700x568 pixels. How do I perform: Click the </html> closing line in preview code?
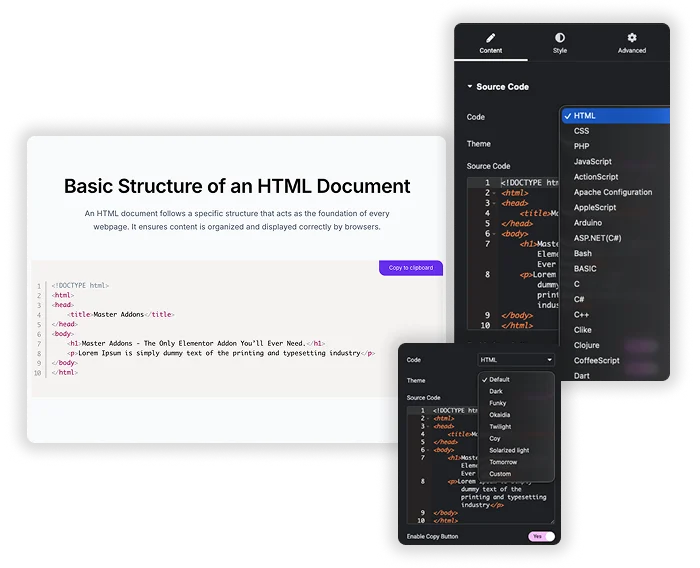[64, 372]
